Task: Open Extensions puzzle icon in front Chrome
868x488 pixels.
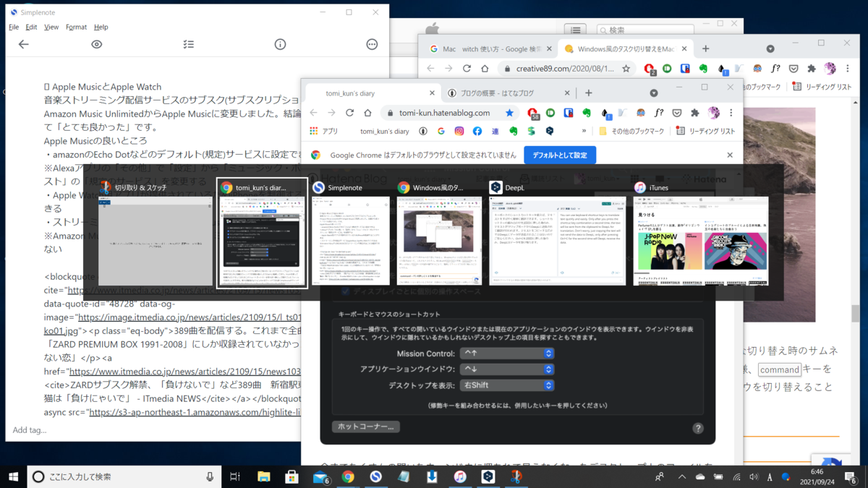Action: [x=695, y=113]
